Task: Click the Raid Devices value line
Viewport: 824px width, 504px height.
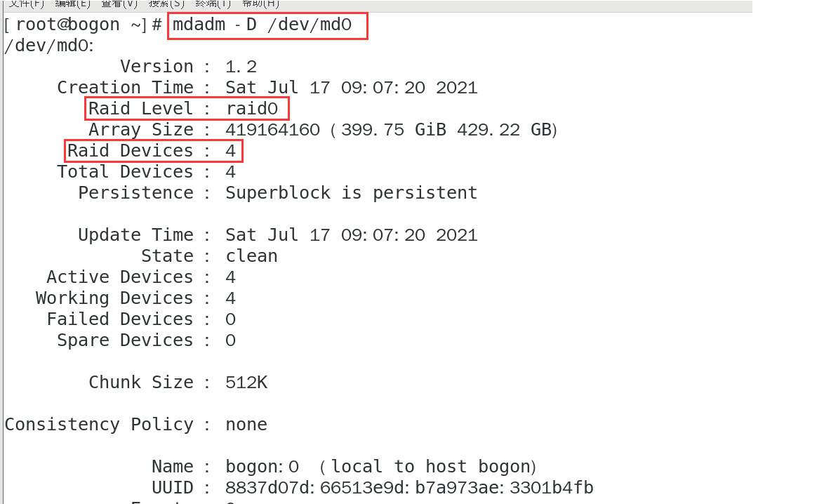Action: tap(152, 151)
